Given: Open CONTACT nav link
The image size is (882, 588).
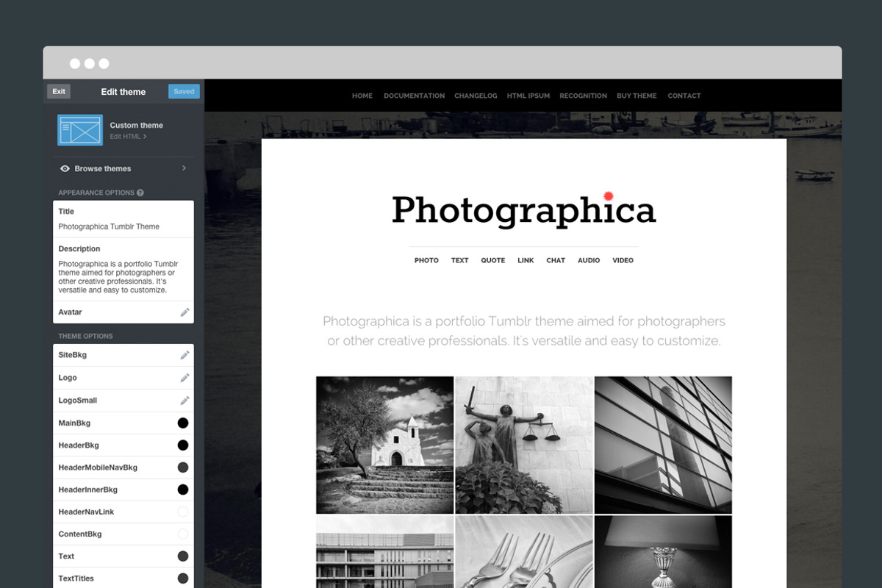Looking at the screenshot, I should (x=684, y=96).
